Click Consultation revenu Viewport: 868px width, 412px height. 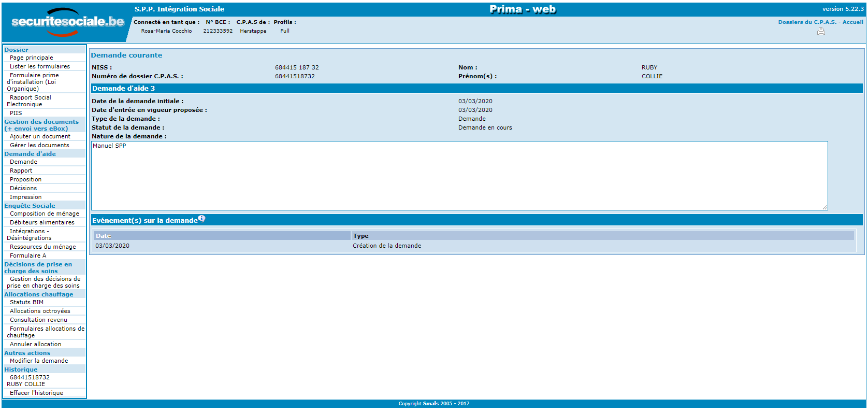[38, 320]
